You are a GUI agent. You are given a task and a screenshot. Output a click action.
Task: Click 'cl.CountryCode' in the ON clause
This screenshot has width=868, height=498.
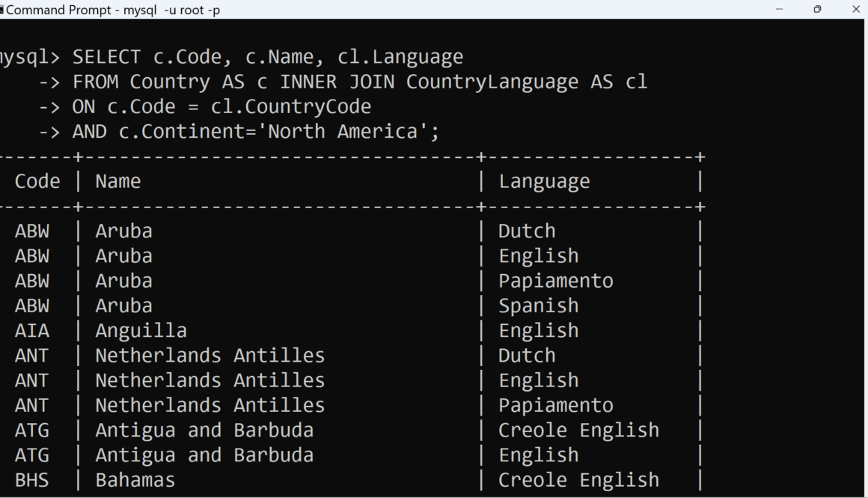coord(290,106)
